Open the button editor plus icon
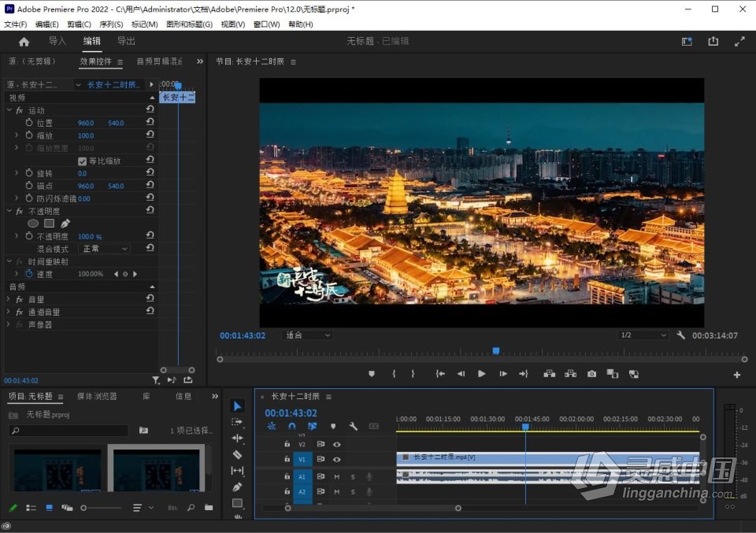Screen dimensions: 756x533 [x=737, y=375]
